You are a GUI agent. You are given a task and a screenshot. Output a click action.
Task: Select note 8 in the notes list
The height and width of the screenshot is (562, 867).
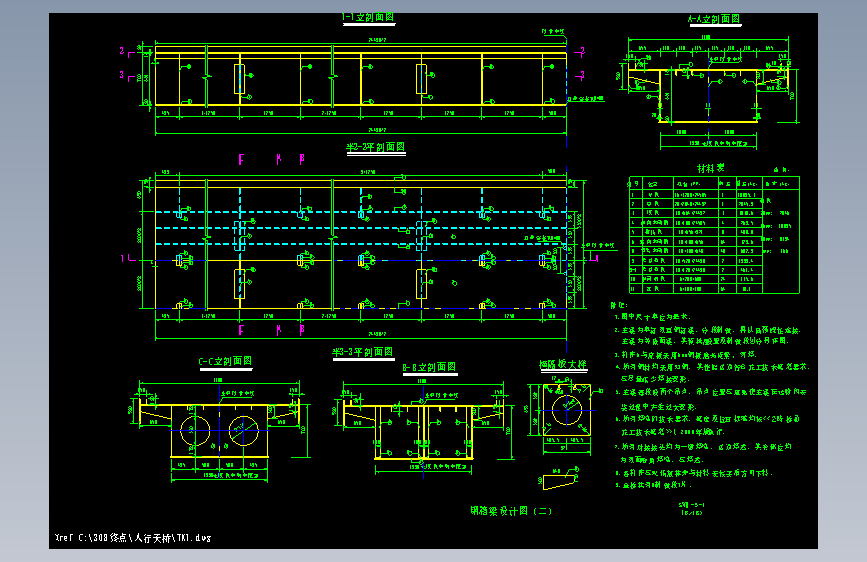[693, 473]
